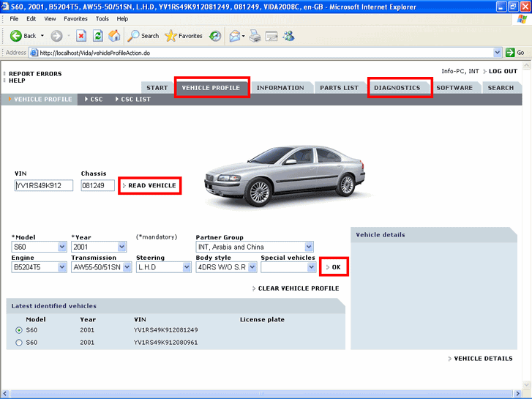Refresh the page with the Refresh icon
The height and width of the screenshot is (399, 532).
97,35
